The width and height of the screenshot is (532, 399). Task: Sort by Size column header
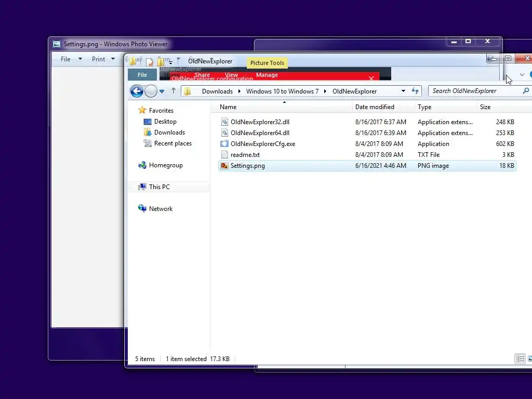(485, 107)
